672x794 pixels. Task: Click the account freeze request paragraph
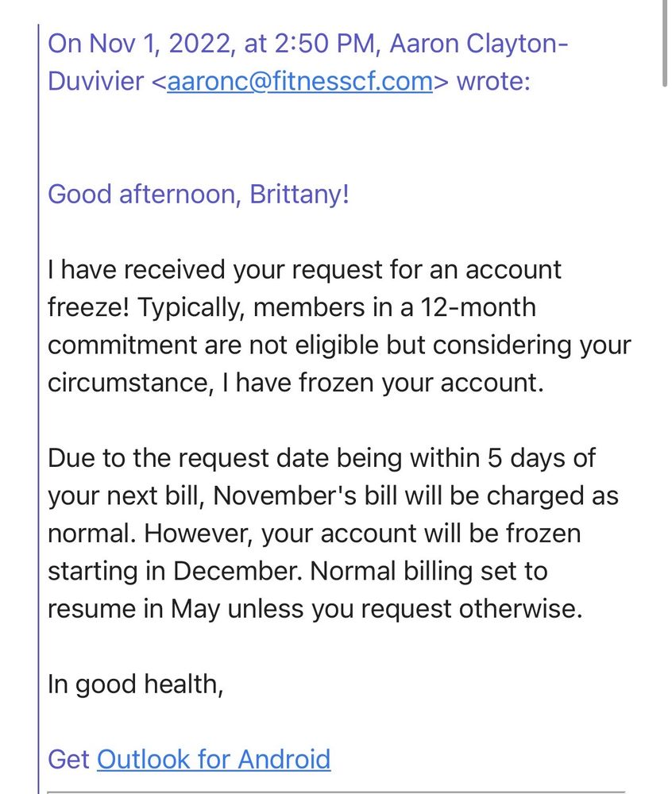click(339, 326)
